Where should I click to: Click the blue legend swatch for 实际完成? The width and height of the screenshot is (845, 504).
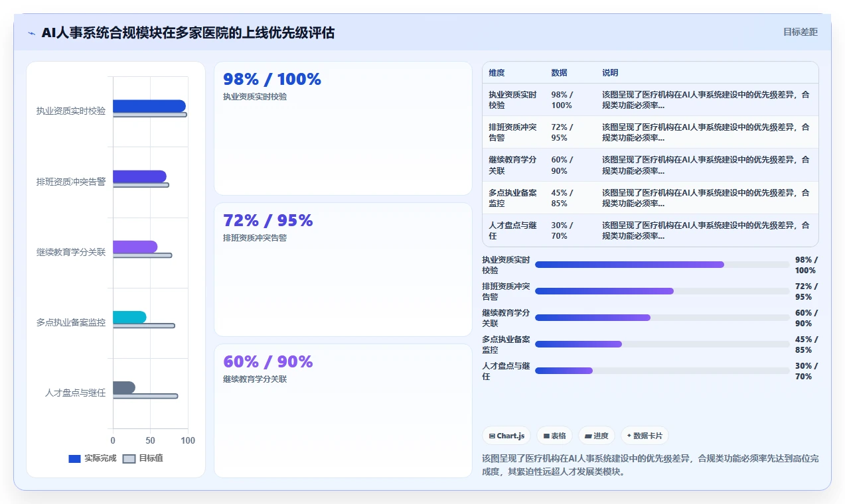pos(74,458)
